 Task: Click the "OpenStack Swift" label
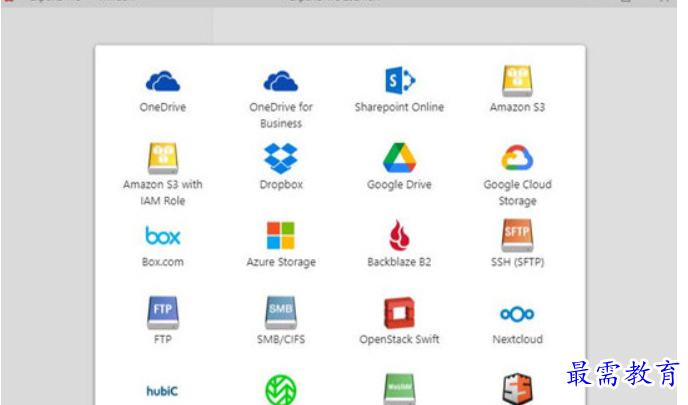tap(399, 339)
